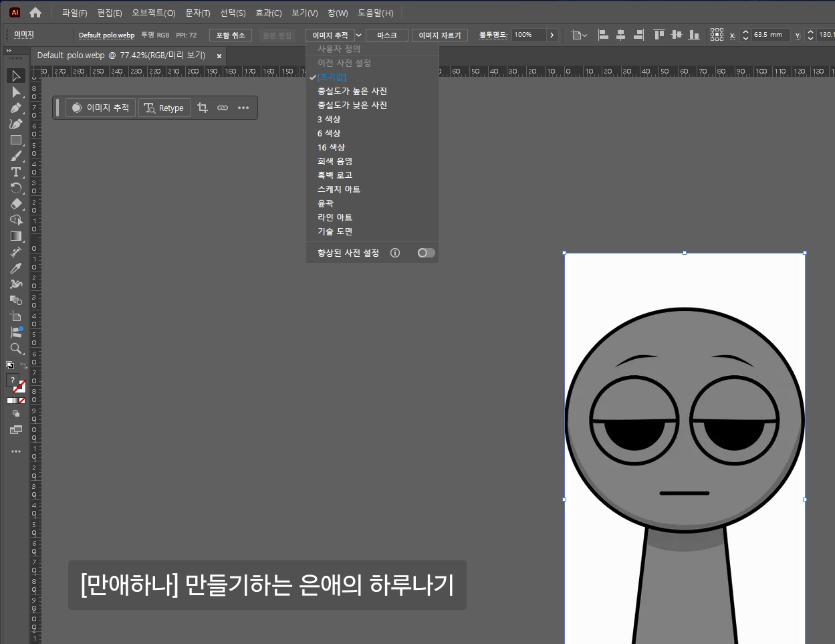Select the Pen tool
835x644 pixels.
[16, 108]
